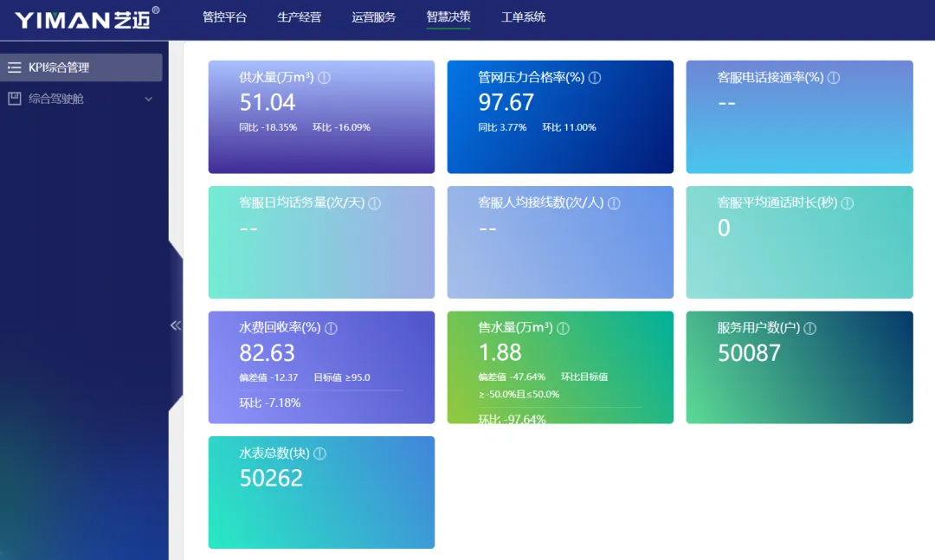
Task: Open the 水表总数 KPI card
Action: coord(321,502)
